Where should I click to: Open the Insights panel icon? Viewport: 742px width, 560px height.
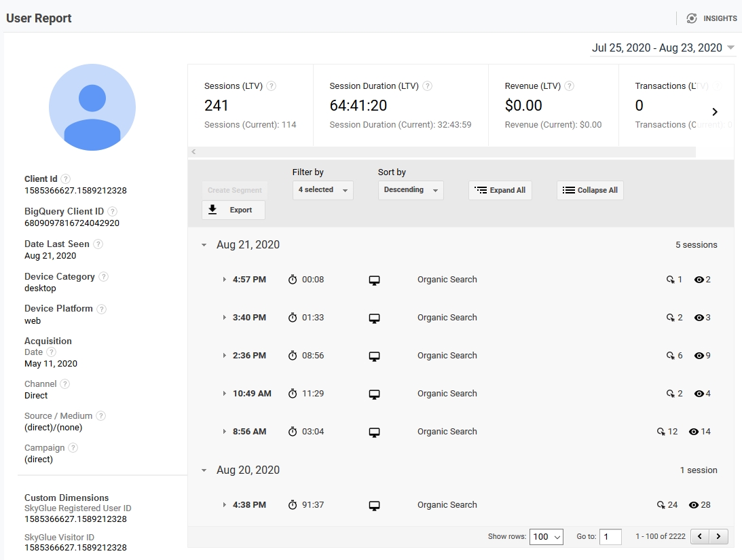pos(691,18)
